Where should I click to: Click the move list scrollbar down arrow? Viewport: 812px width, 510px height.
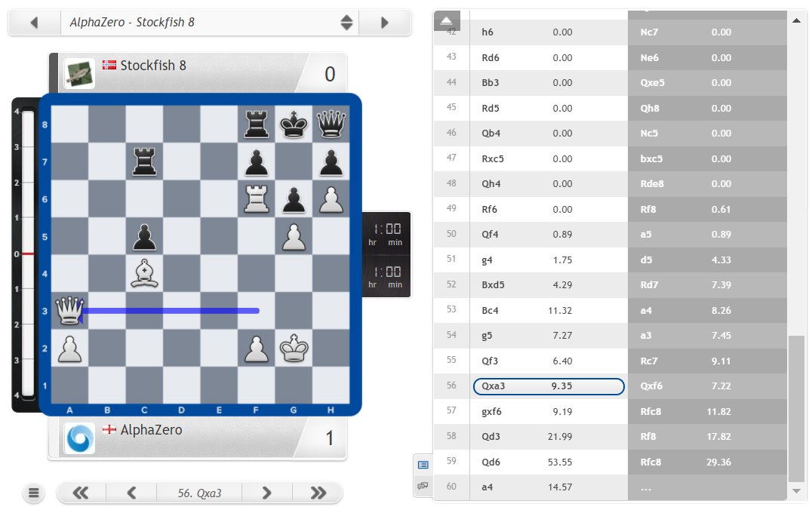(x=796, y=491)
